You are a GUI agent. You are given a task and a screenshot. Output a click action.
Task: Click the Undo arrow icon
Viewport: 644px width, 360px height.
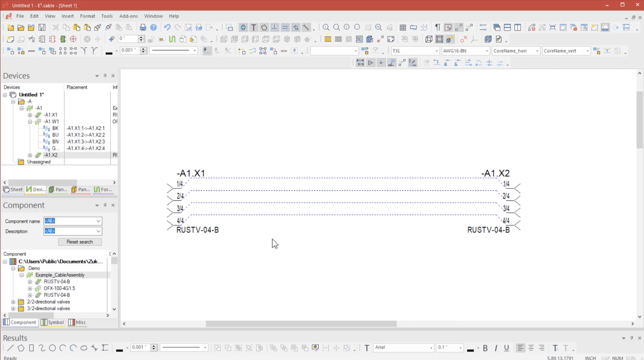coord(167,27)
